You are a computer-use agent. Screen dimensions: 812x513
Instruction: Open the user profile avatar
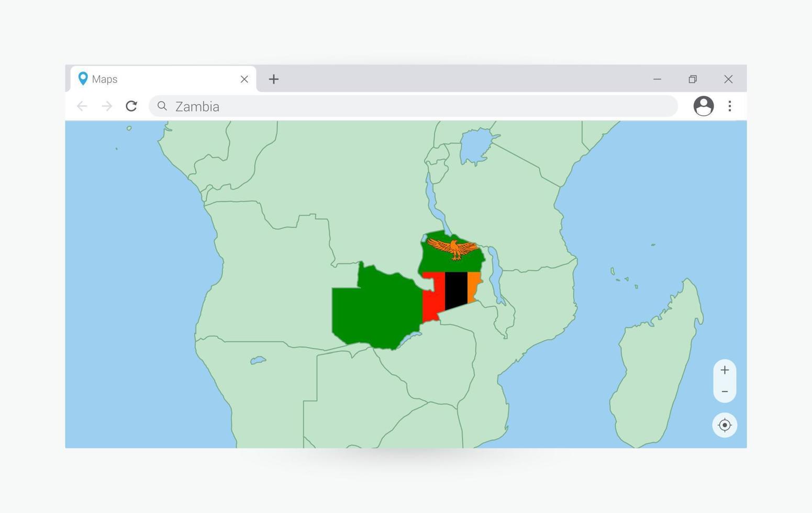tap(703, 106)
